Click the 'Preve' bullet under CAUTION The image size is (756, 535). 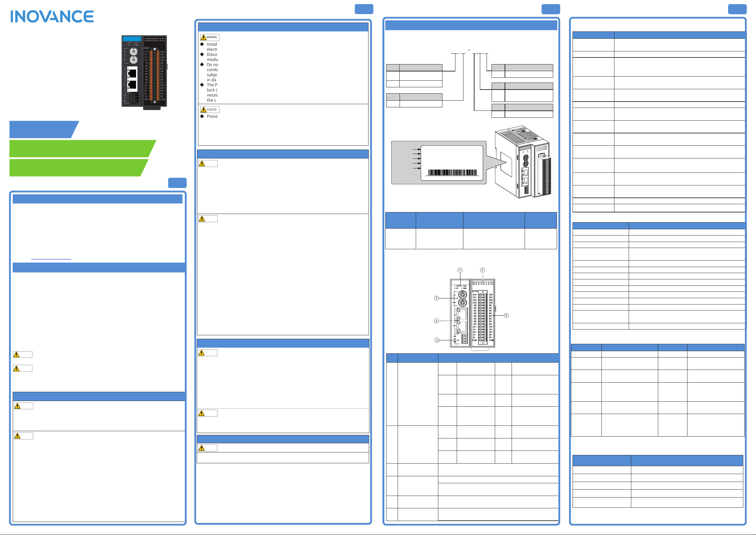(212, 116)
